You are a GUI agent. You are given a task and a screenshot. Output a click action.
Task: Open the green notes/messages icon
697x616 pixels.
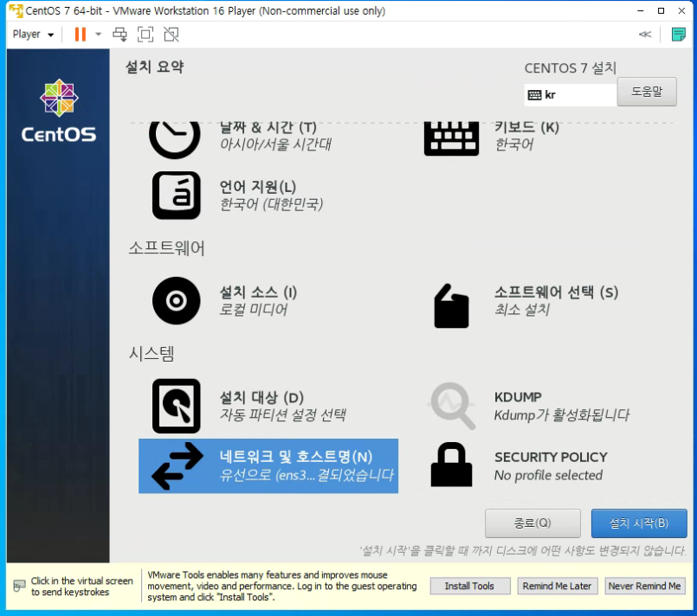[x=678, y=35]
